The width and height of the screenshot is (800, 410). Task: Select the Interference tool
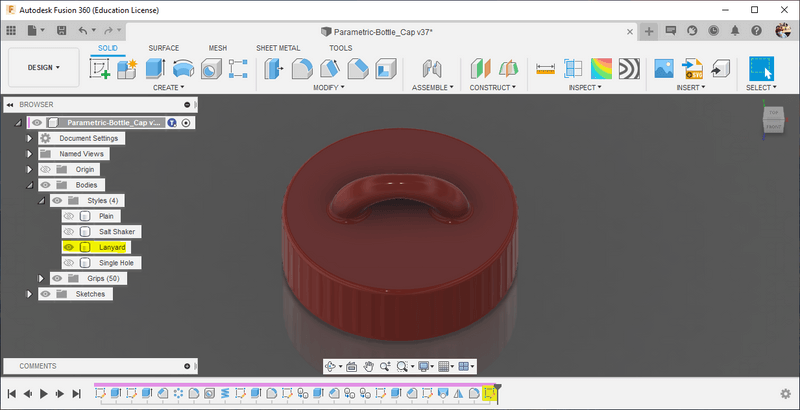tap(573, 68)
